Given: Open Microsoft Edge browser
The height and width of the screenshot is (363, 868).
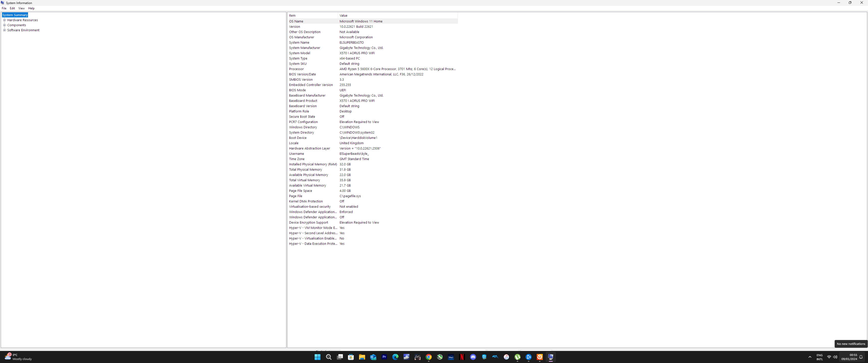Looking at the screenshot, I should pyautogui.click(x=395, y=357).
